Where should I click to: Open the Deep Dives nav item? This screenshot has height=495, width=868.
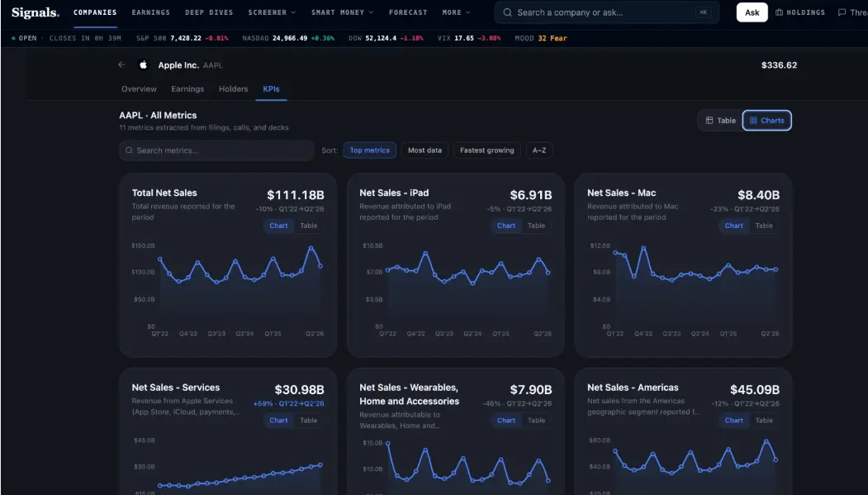click(x=209, y=12)
